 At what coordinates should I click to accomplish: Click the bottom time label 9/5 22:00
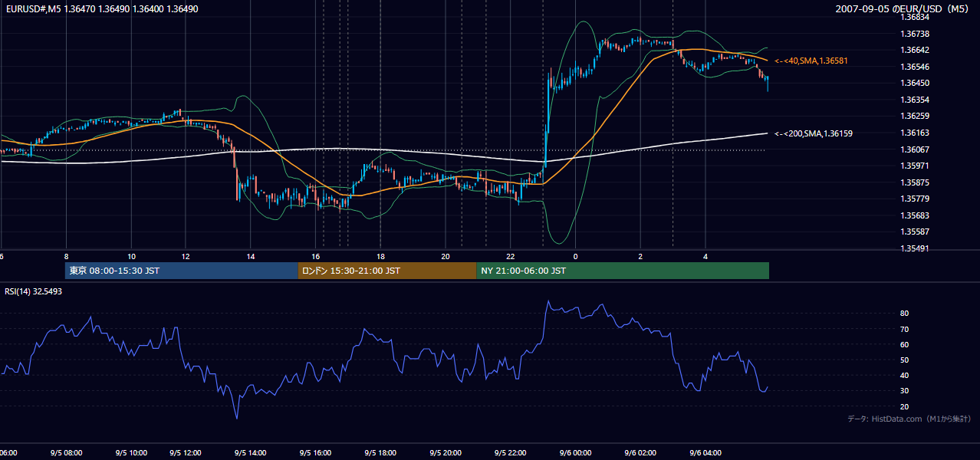511,453
